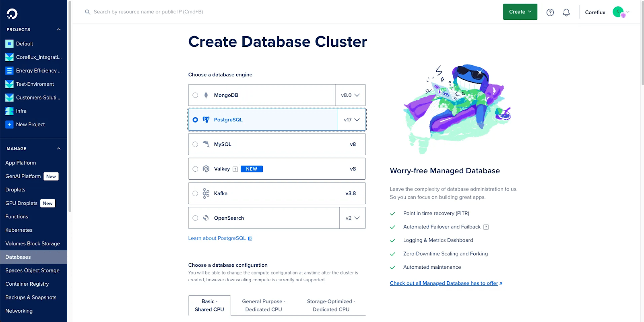Expand the MongoDB v8.0 version dropdown
This screenshot has height=322, width=644.
point(350,95)
